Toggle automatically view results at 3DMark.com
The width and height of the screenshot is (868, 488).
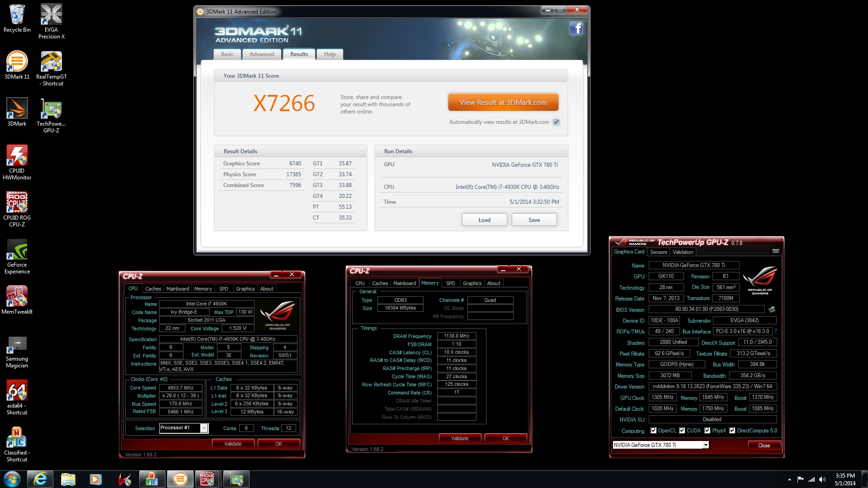click(557, 122)
